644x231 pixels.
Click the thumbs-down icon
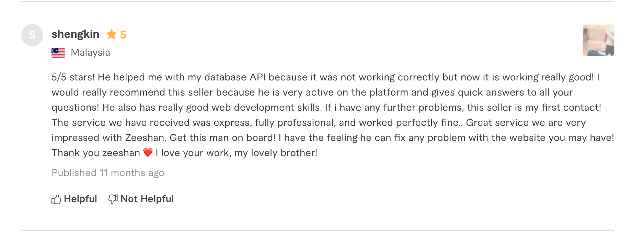(x=113, y=199)
